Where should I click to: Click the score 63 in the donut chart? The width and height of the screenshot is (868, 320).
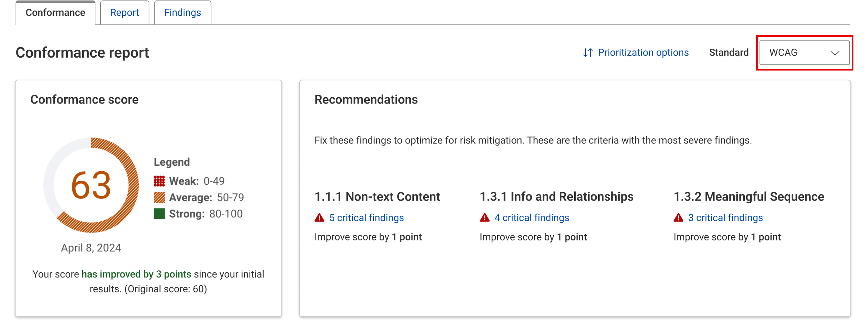pyautogui.click(x=91, y=186)
